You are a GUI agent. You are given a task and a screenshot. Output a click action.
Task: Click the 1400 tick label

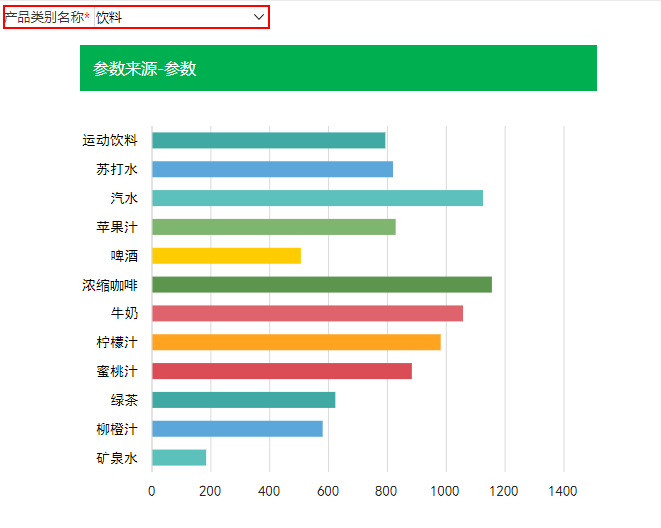pos(563,491)
